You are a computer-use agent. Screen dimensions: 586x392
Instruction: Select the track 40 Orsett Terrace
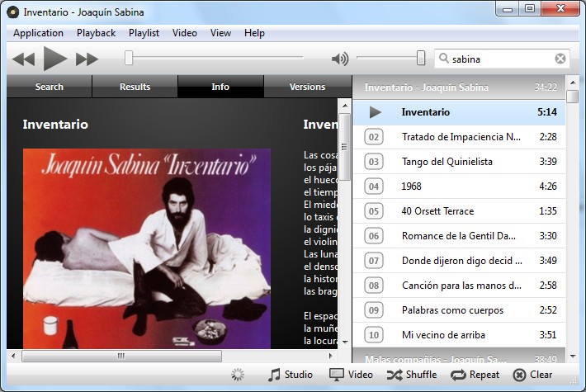click(x=459, y=211)
